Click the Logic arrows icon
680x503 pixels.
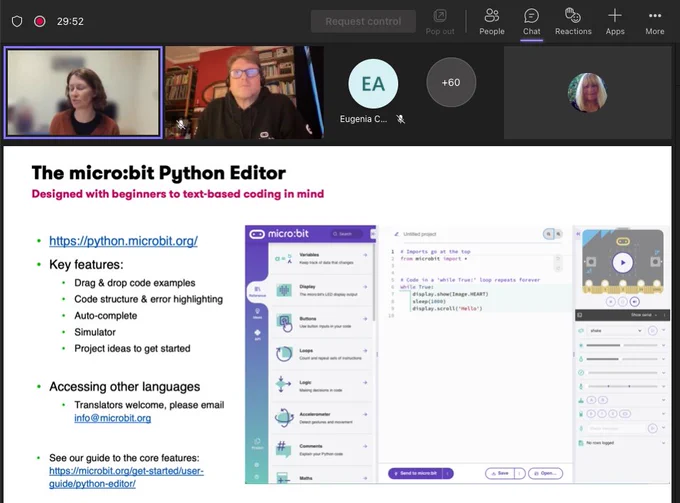283,384
